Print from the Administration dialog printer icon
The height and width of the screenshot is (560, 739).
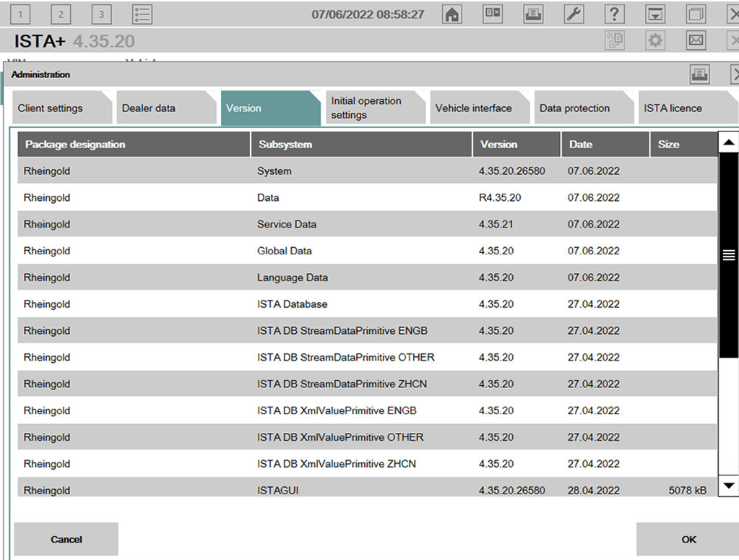[699, 74]
